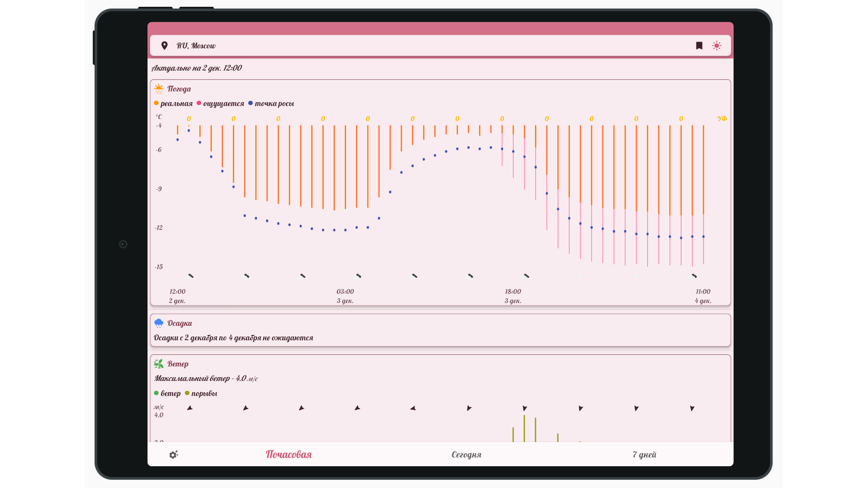Open settings gear icon

pyautogui.click(x=174, y=455)
